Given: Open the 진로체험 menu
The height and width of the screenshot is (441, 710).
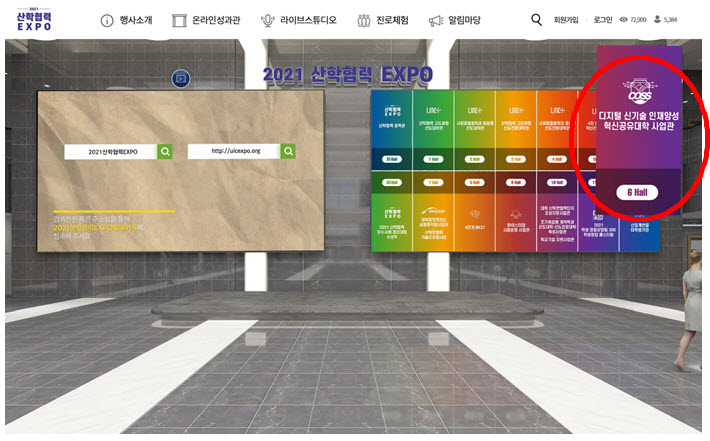Looking at the screenshot, I should coord(392,20).
